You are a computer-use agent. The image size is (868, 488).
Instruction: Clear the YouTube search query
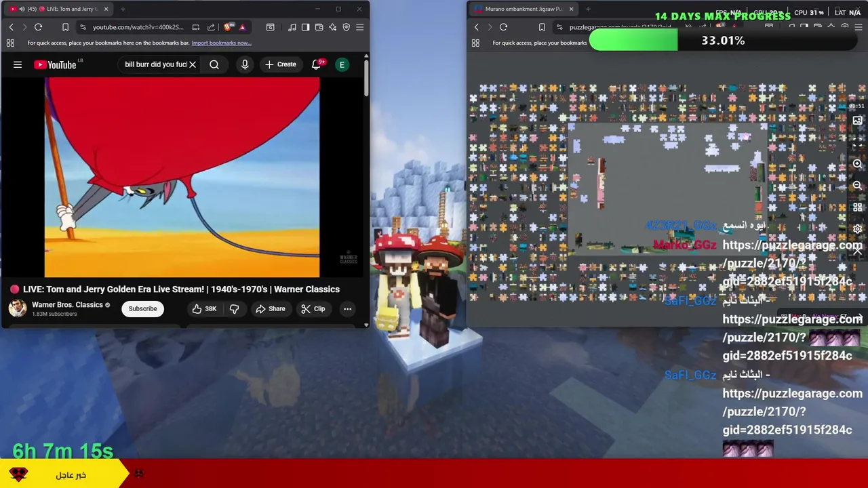point(193,64)
